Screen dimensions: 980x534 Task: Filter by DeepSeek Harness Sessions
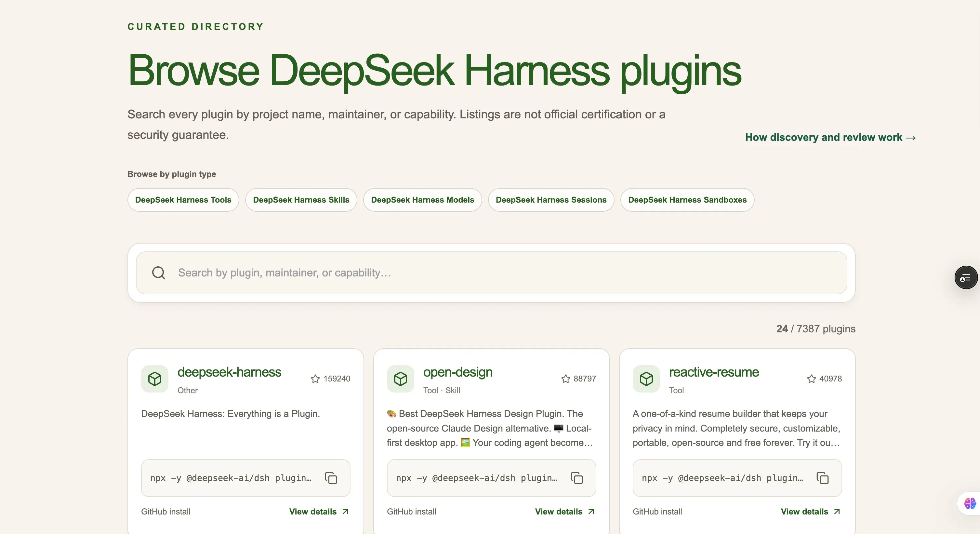[551, 200]
